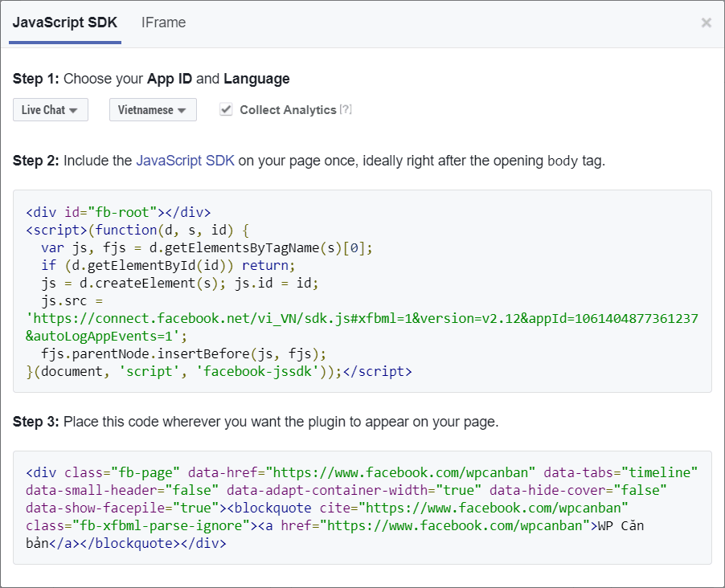Open the Live Chat App ID dropdown
This screenshot has height=588, width=725.
click(50, 110)
